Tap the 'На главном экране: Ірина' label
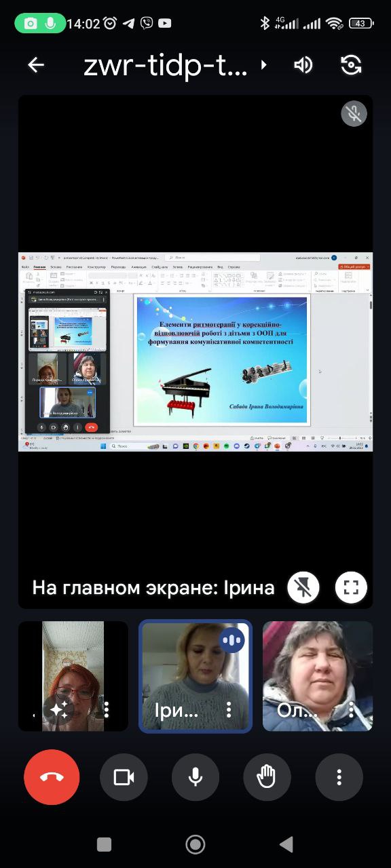 (153, 587)
